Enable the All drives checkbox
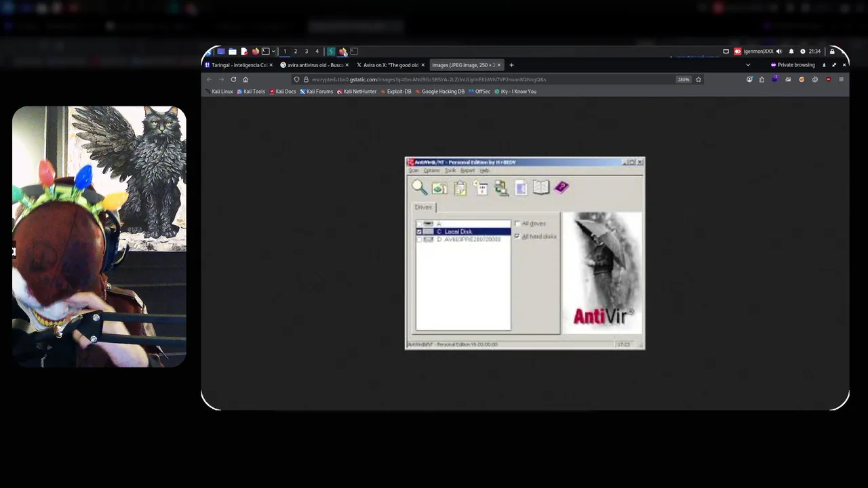Screen dimensions: 868x488 point(517,224)
